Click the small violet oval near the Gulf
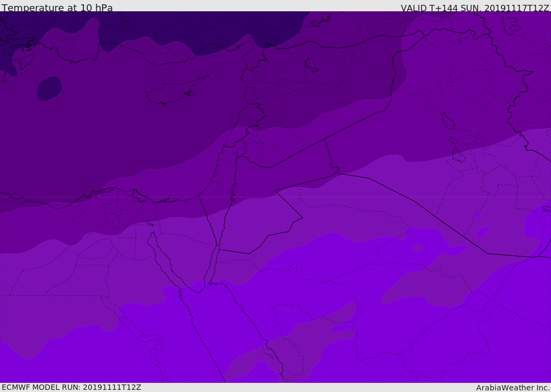The width and height of the screenshot is (551, 392). pyautogui.click(x=482, y=232)
